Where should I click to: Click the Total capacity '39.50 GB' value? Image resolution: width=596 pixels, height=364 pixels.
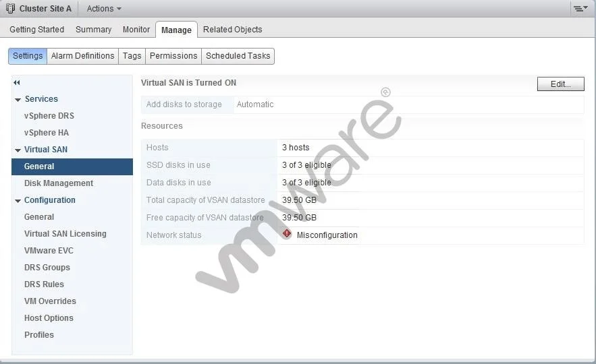pos(299,200)
